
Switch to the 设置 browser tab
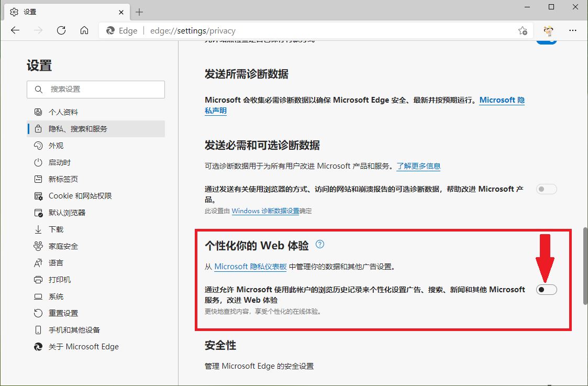tap(63, 12)
